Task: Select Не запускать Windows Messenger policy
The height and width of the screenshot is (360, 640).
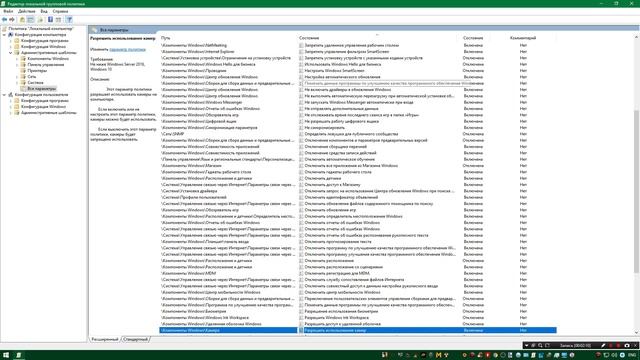Action: [359, 102]
